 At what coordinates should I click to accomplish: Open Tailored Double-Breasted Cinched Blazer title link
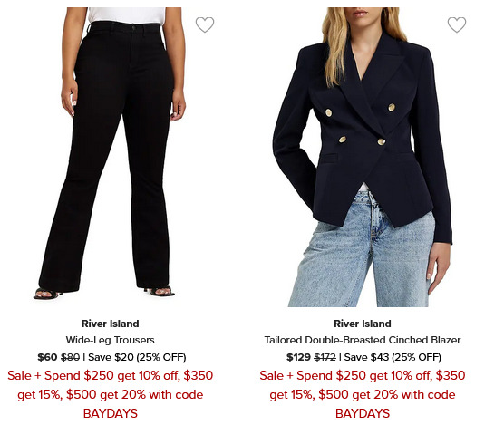click(x=363, y=340)
